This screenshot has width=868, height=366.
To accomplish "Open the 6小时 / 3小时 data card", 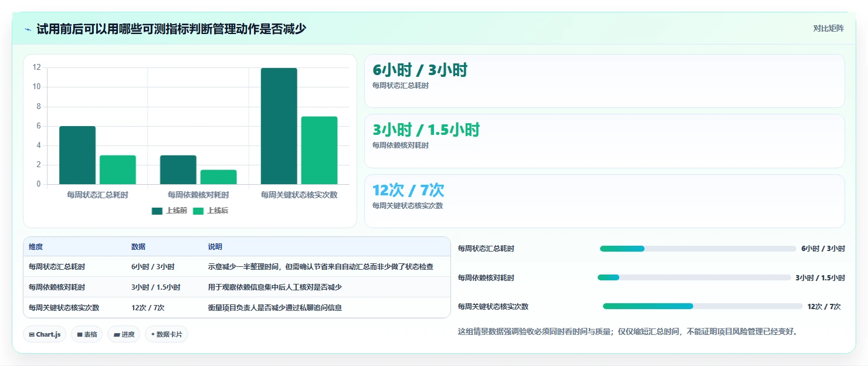I will click(x=605, y=81).
